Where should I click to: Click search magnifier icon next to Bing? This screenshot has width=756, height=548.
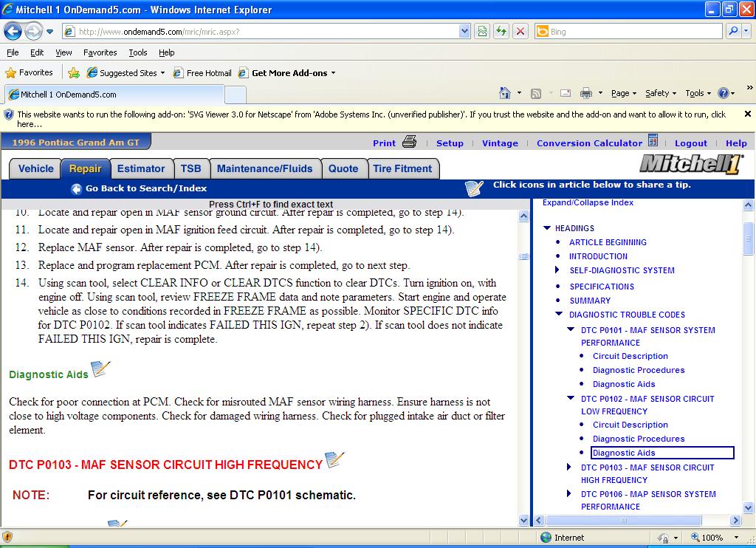pyautogui.click(x=733, y=32)
